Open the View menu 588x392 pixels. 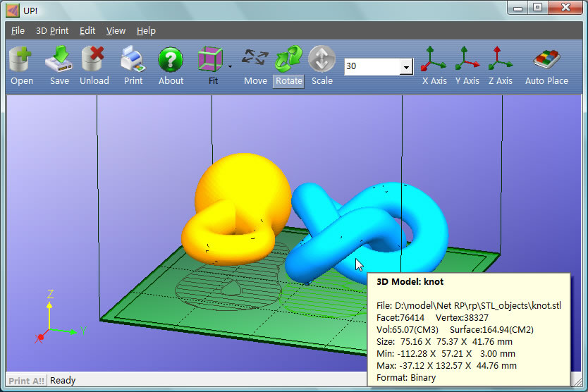click(x=116, y=31)
